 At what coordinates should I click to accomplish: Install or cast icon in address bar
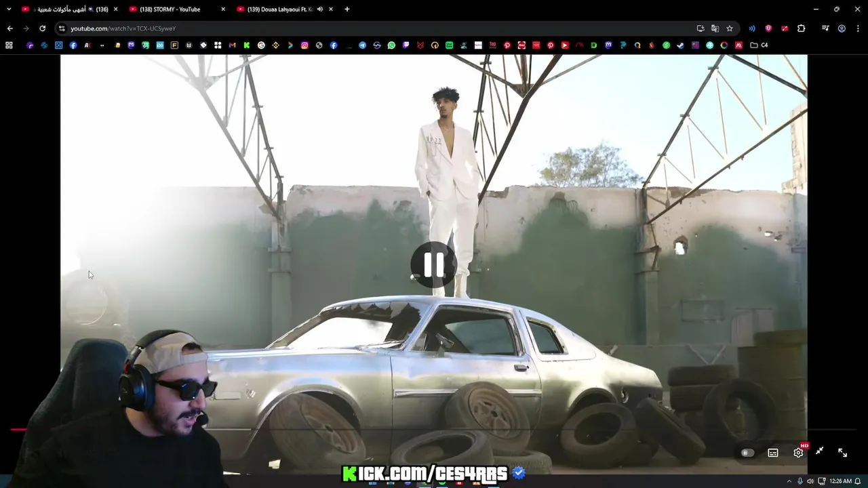click(x=701, y=28)
